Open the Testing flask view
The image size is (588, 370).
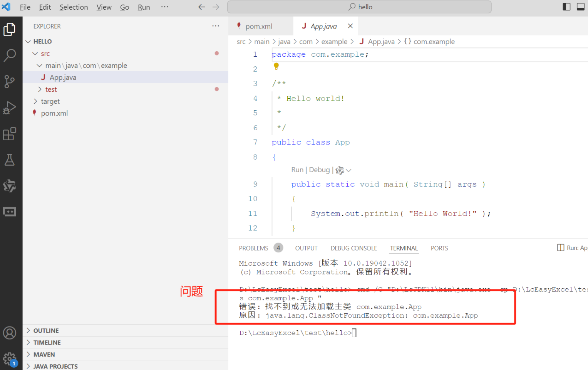(x=10, y=160)
